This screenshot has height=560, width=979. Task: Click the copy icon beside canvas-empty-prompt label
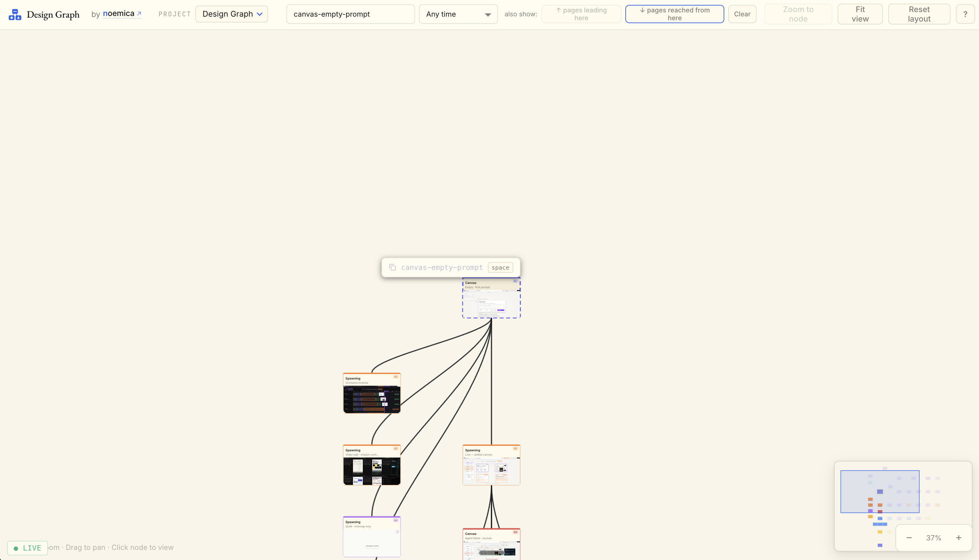pyautogui.click(x=393, y=267)
